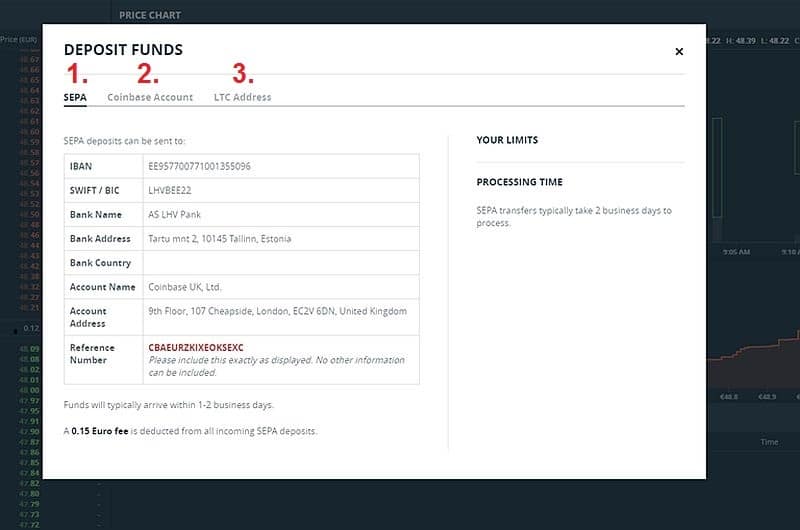Click the Bank Address label
Viewport: 800px width, 530px height.
tap(100, 239)
